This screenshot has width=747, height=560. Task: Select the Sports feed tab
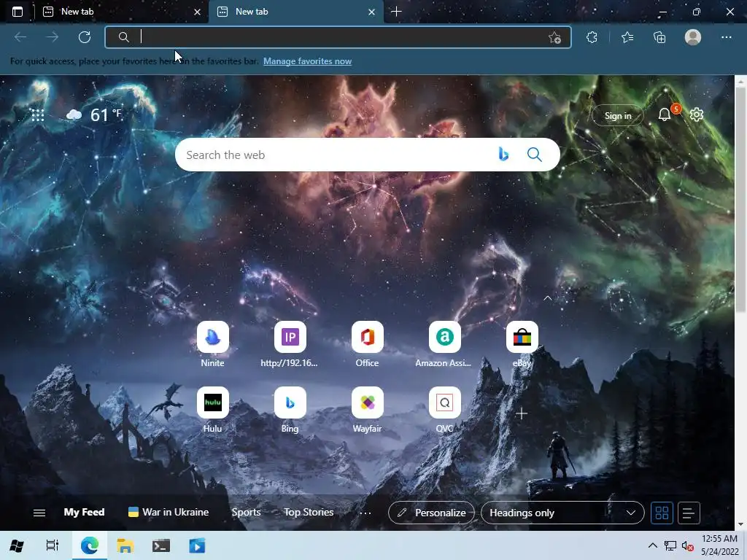[x=246, y=513]
